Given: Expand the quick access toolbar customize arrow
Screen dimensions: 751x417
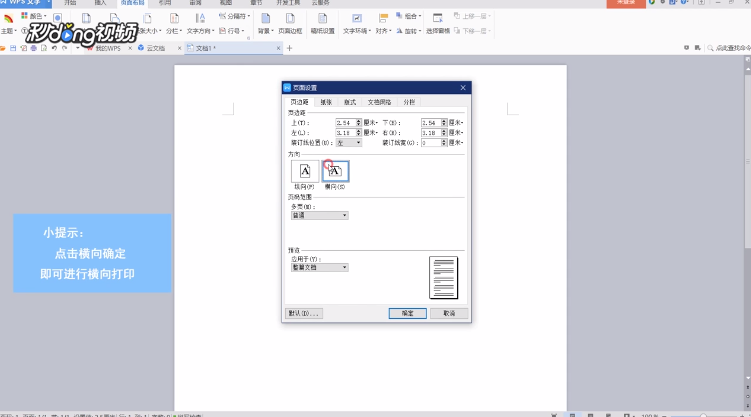Looking at the screenshot, I should click(78, 48).
